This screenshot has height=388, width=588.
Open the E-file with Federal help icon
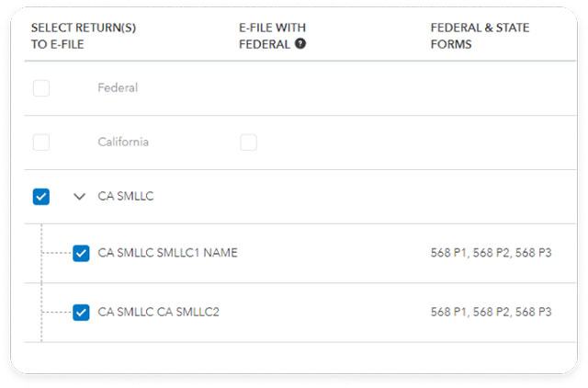pyautogui.click(x=300, y=44)
